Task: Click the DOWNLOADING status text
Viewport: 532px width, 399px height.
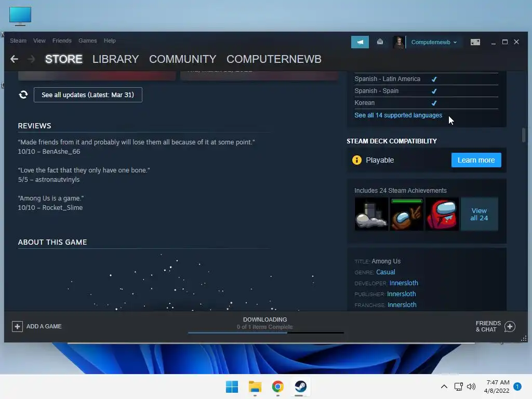Action: [265, 320]
